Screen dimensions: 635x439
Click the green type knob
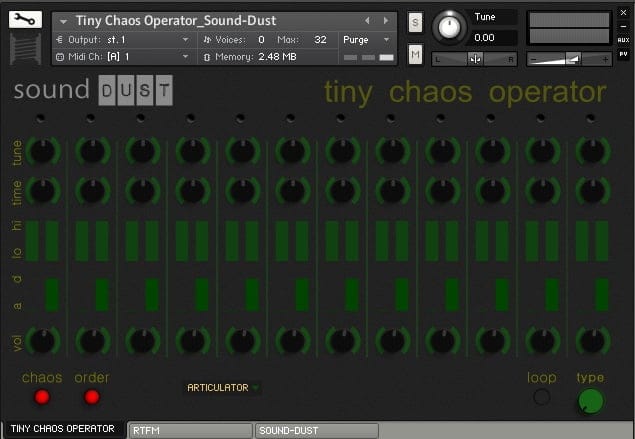point(591,401)
